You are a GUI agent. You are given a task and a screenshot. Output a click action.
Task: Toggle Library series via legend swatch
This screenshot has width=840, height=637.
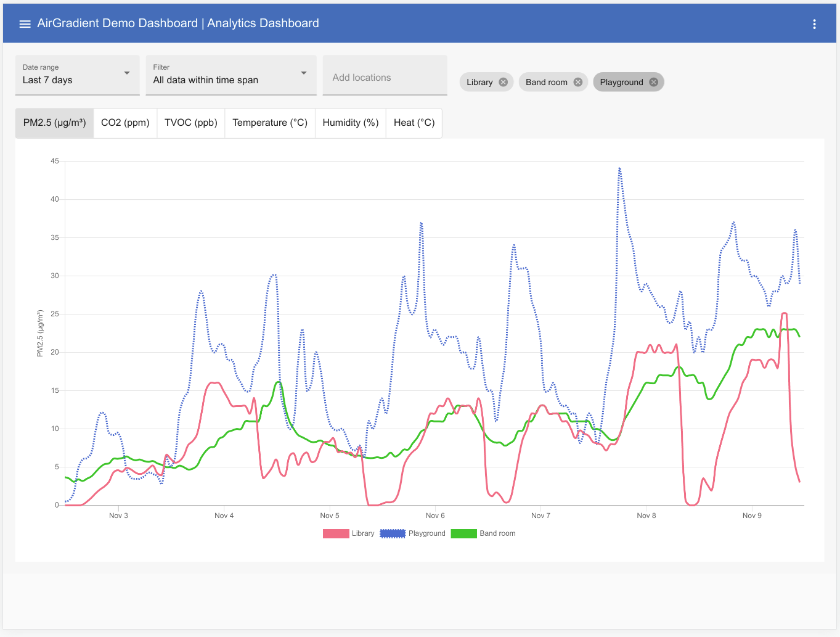[x=336, y=534]
